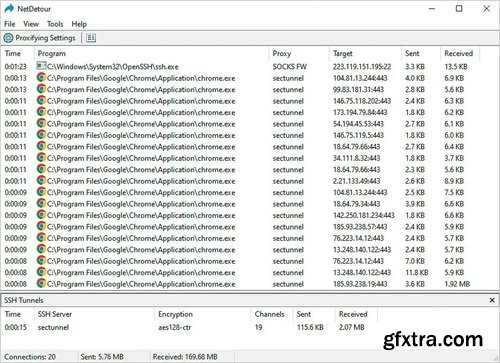Open the Help menu
Viewport: 500px width, 363px height.
click(x=79, y=24)
